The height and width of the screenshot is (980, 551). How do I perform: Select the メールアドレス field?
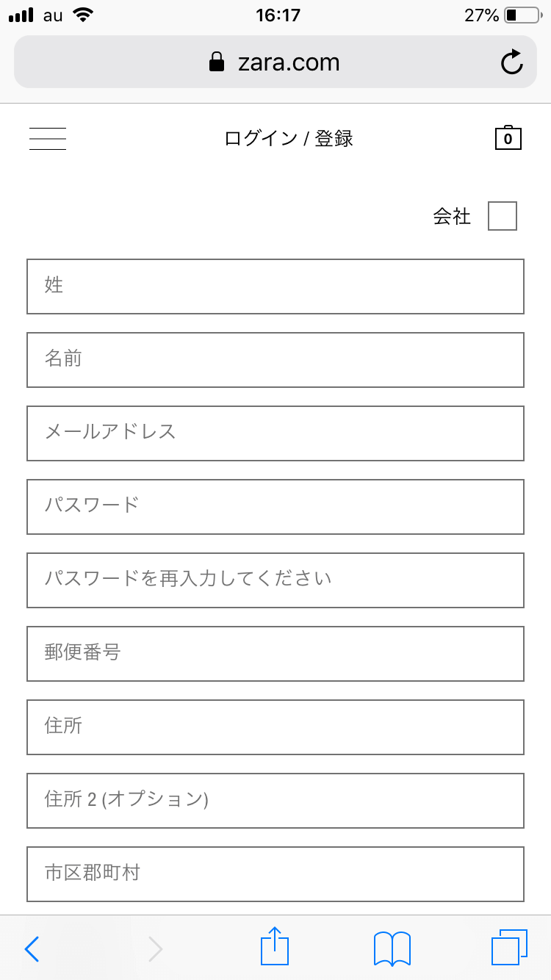[275, 433]
